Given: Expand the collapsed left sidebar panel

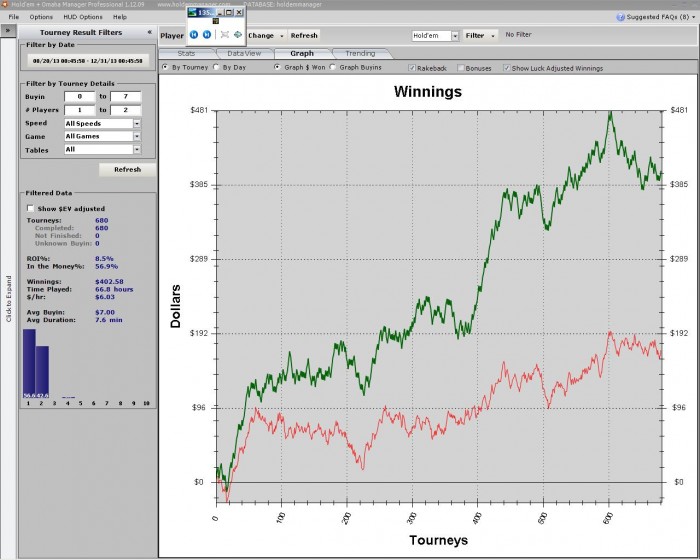Looking at the screenshot, I should (x=8, y=30).
